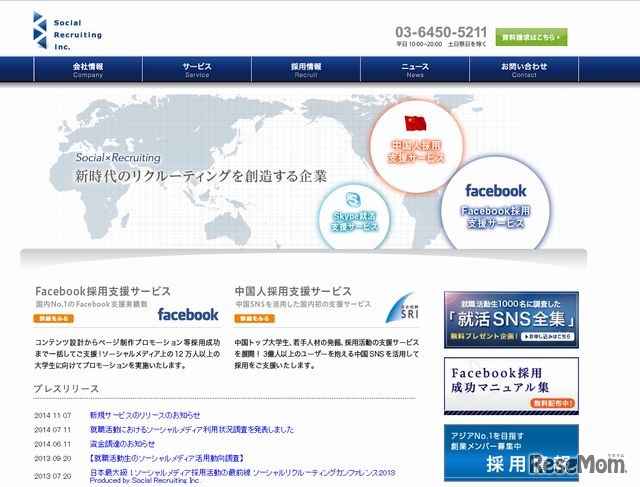640x487 pixels.
Task: Click the Facebook採用支援サービス heading
Action: pos(103,291)
